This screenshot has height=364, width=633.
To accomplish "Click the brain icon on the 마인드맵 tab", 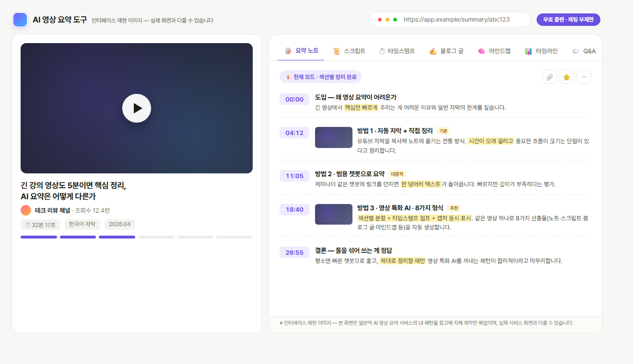I will [x=481, y=50].
